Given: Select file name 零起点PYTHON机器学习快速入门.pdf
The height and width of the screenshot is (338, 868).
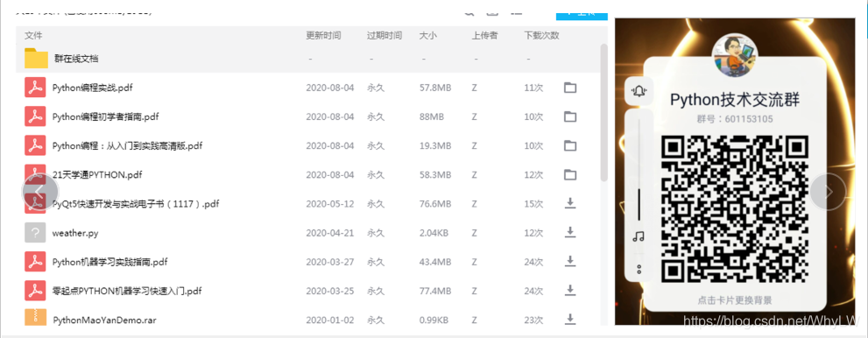Looking at the screenshot, I should pyautogui.click(x=127, y=291).
